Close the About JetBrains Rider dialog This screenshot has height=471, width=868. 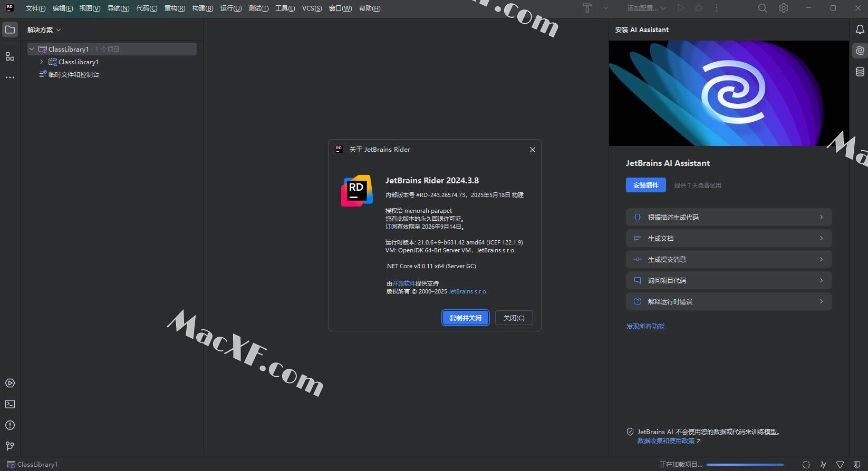(x=532, y=150)
